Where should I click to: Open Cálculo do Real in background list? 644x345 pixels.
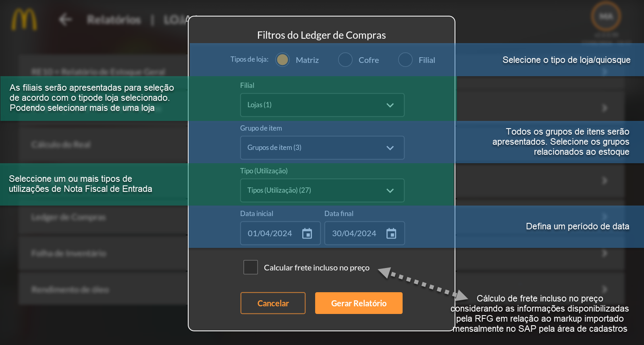click(61, 145)
